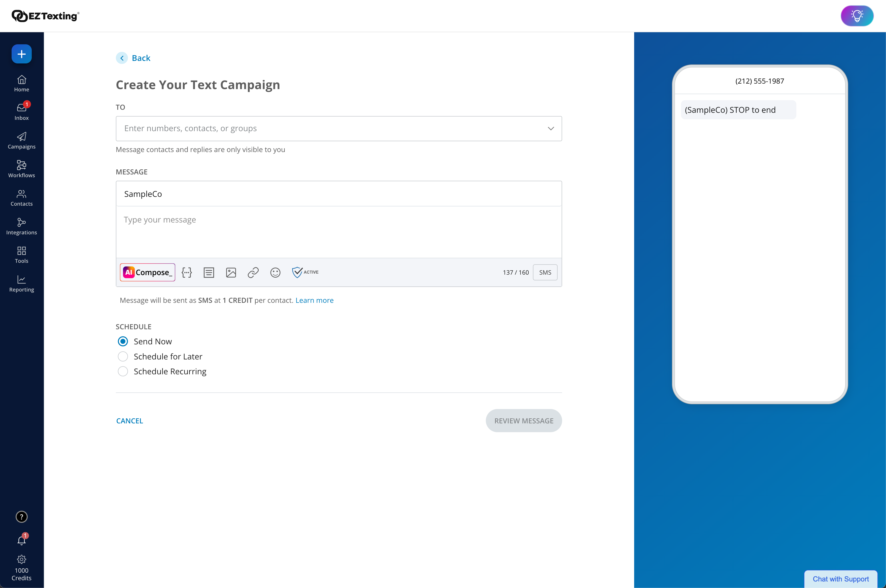Choose Schedule for Later option
Viewport: 886px width, 588px height.
(123, 356)
